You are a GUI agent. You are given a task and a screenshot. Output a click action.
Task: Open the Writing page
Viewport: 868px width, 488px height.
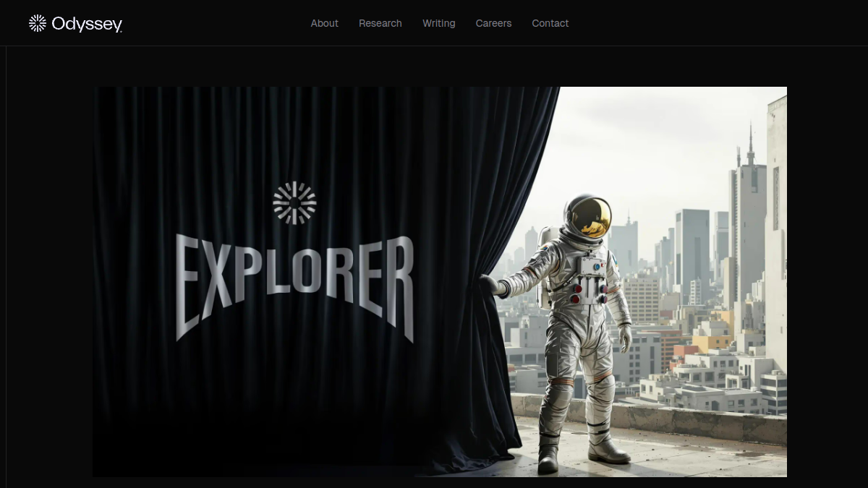439,23
